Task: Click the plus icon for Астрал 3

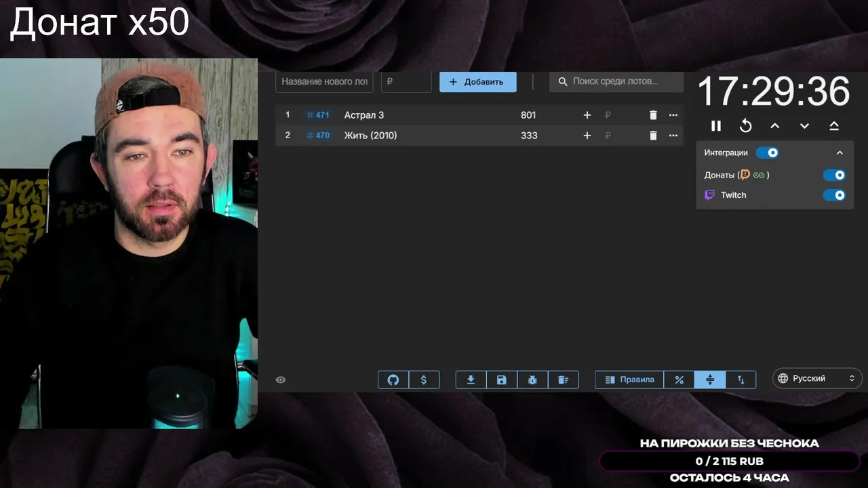Action: point(587,115)
